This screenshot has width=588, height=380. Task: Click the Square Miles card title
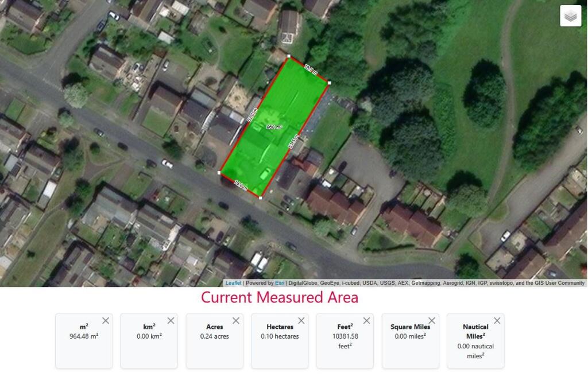(x=410, y=327)
